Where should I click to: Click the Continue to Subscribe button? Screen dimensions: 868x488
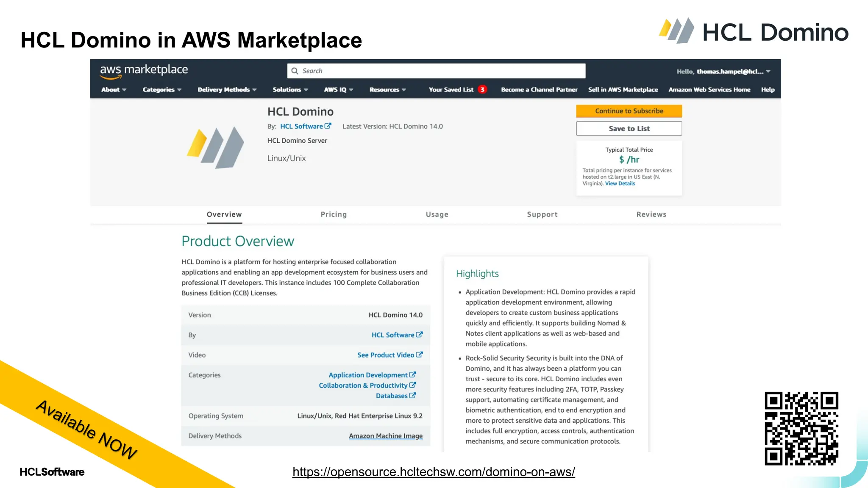pyautogui.click(x=629, y=111)
